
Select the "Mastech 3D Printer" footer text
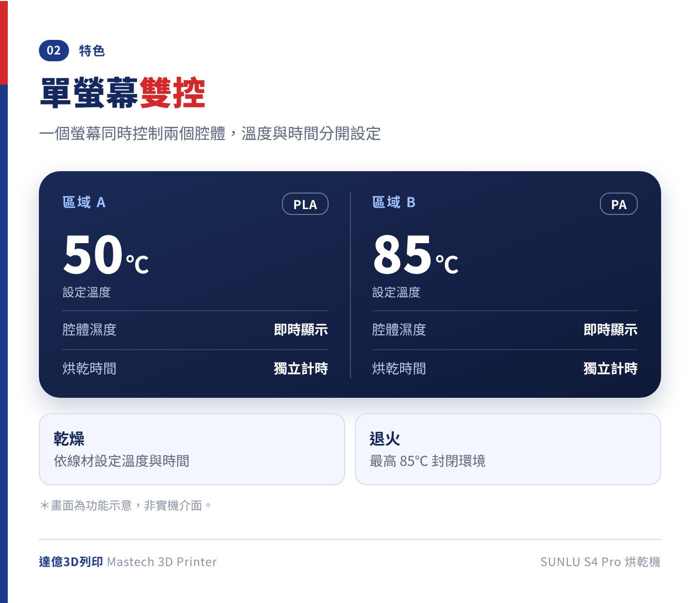tap(162, 562)
